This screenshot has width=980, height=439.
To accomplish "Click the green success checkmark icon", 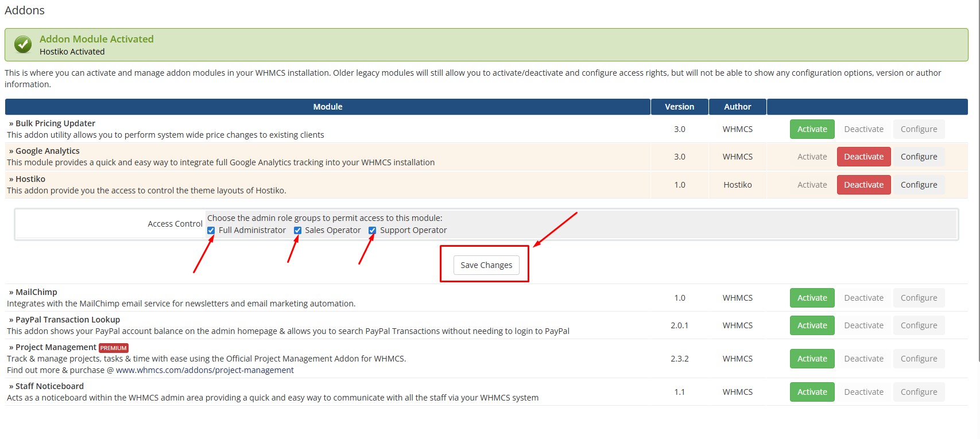I will (23, 44).
